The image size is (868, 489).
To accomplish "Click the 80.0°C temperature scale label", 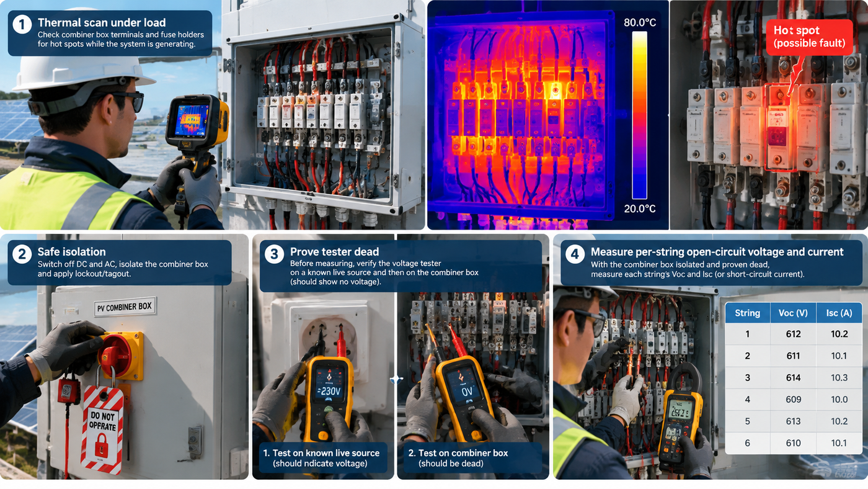I will (641, 23).
